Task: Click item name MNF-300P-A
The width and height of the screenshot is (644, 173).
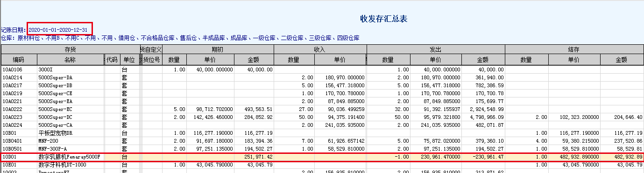Action: (x=52, y=149)
